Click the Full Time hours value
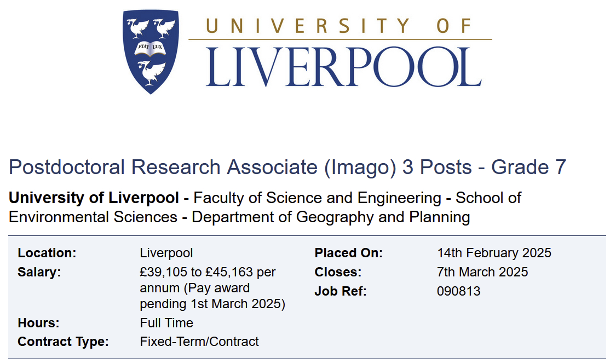Viewport: 610px width, 364px height. point(166,323)
